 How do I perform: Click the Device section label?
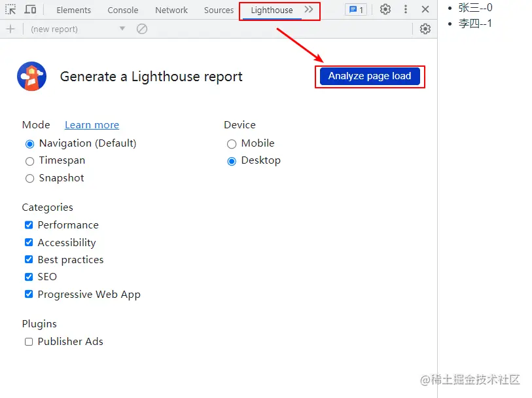coord(240,125)
